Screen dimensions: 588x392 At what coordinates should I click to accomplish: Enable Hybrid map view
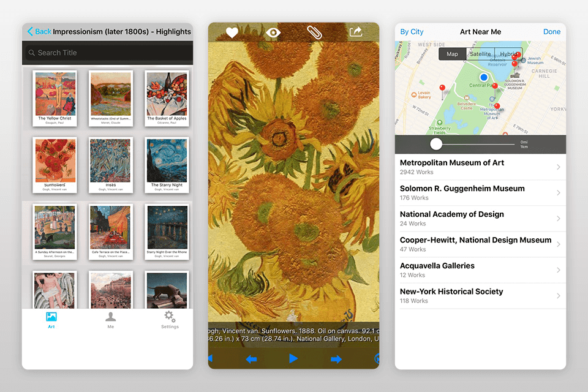click(508, 54)
